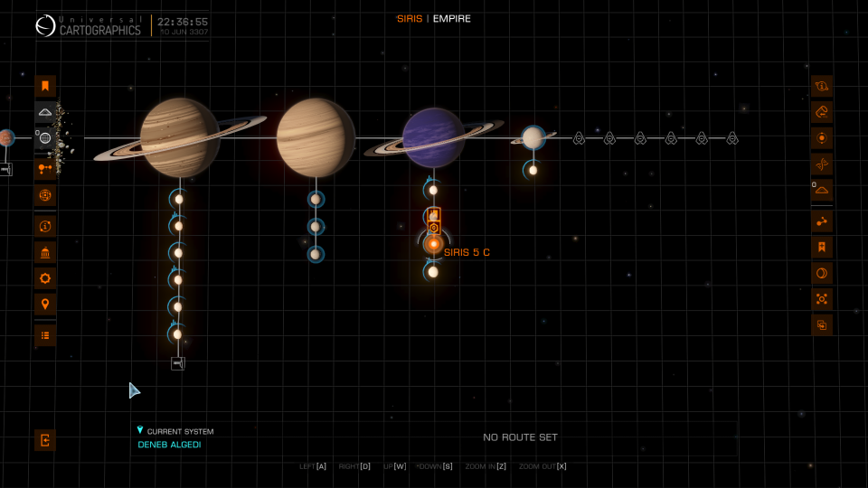The height and width of the screenshot is (488, 868).
Task: Open the bookmarks panel in the left sidebar
Action: [x=45, y=87]
